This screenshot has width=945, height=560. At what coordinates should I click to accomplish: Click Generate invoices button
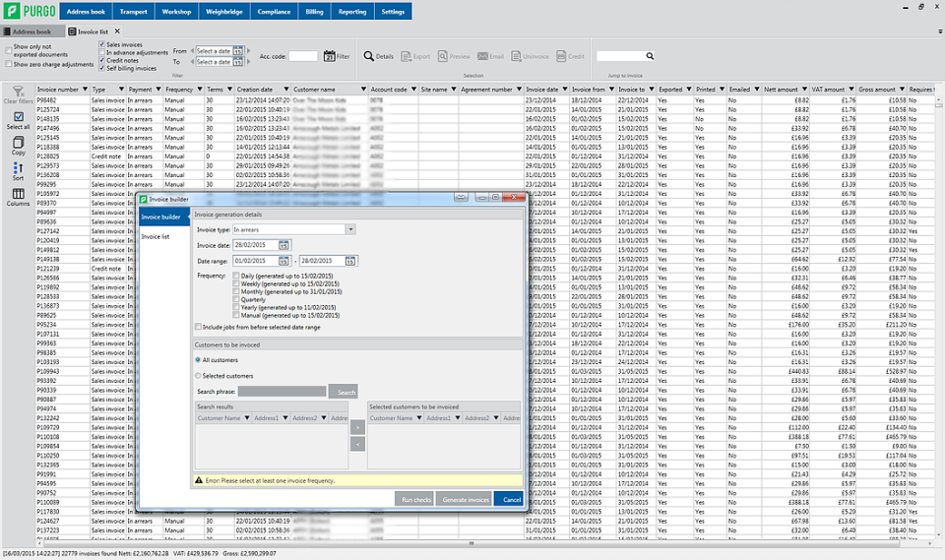click(x=466, y=499)
